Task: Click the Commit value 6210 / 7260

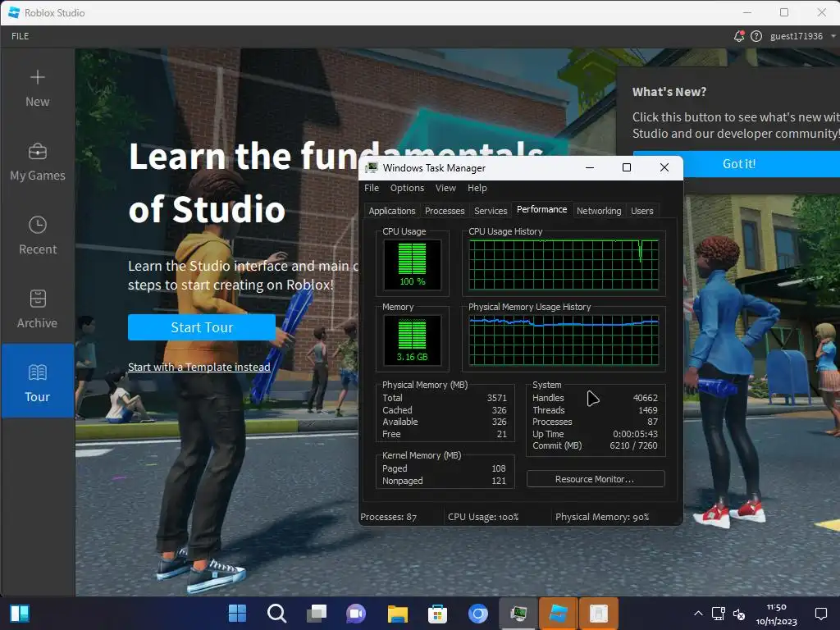Action: 633,445
